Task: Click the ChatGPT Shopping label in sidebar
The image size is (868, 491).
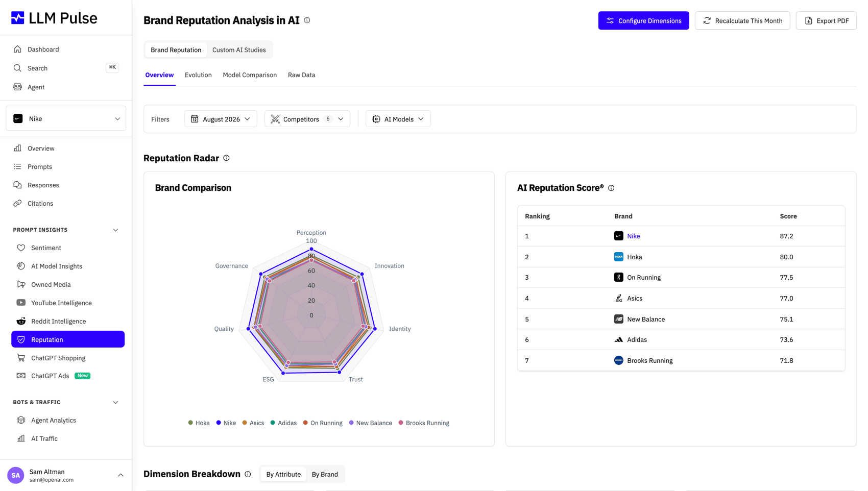Action: (x=58, y=358)
